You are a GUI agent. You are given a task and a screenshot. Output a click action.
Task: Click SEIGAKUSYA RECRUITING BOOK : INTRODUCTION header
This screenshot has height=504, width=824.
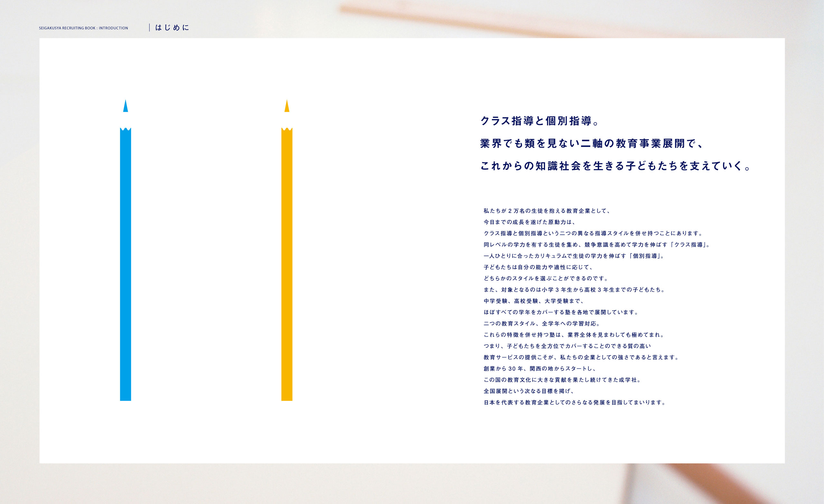(x=83, y=28)
